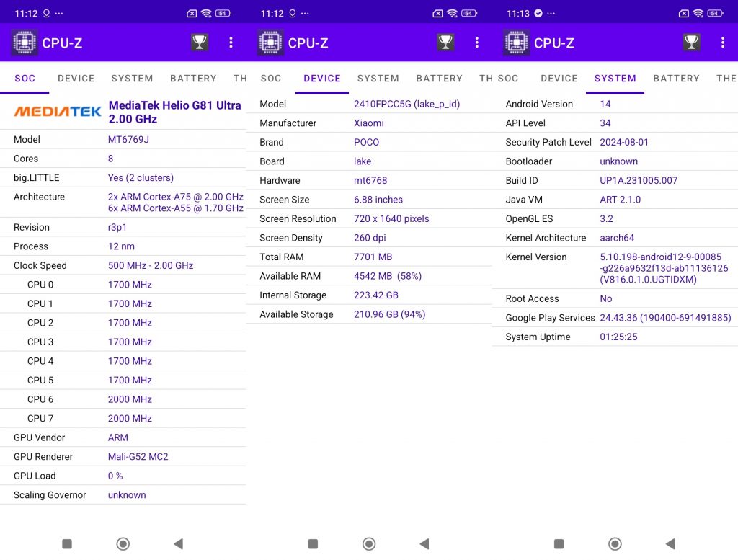Tap the home circle in the left screenshot
This screenshot has width=738, height=560.
[123, 544]
